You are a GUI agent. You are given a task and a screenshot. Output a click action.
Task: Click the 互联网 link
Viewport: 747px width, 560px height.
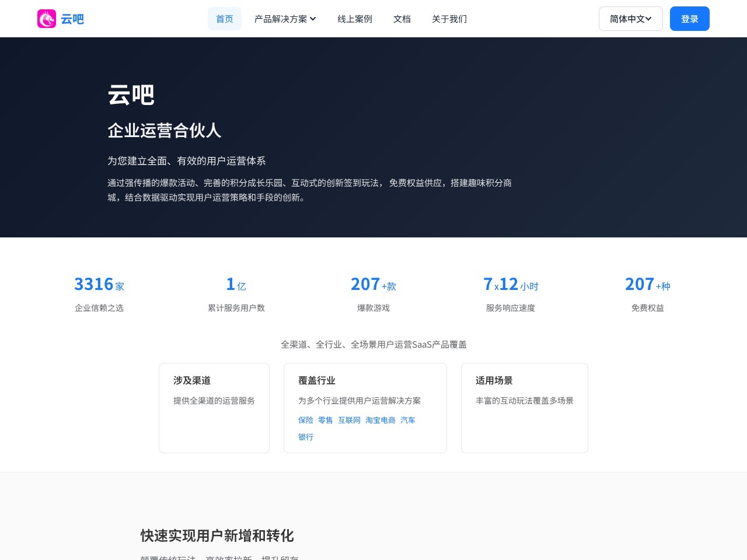coord(350,420)
